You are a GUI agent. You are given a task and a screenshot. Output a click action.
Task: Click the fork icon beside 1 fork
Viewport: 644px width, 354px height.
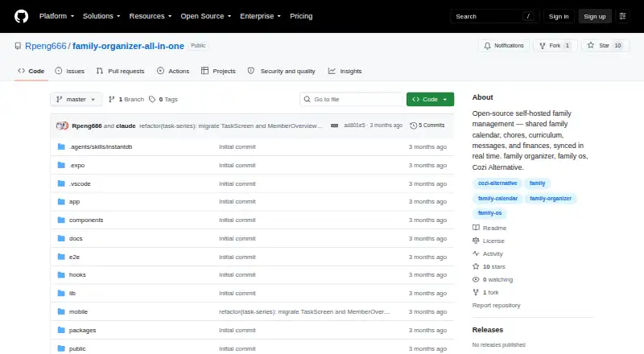pos(476,292)
